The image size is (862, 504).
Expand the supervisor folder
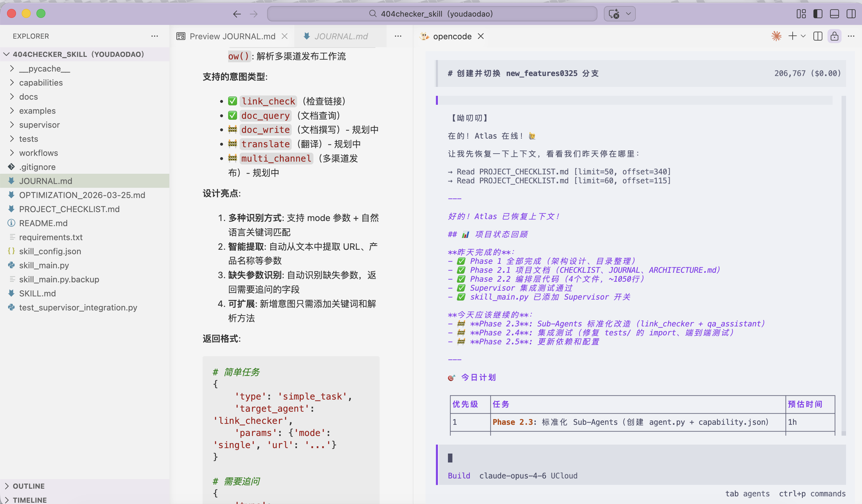coord(84,125)
